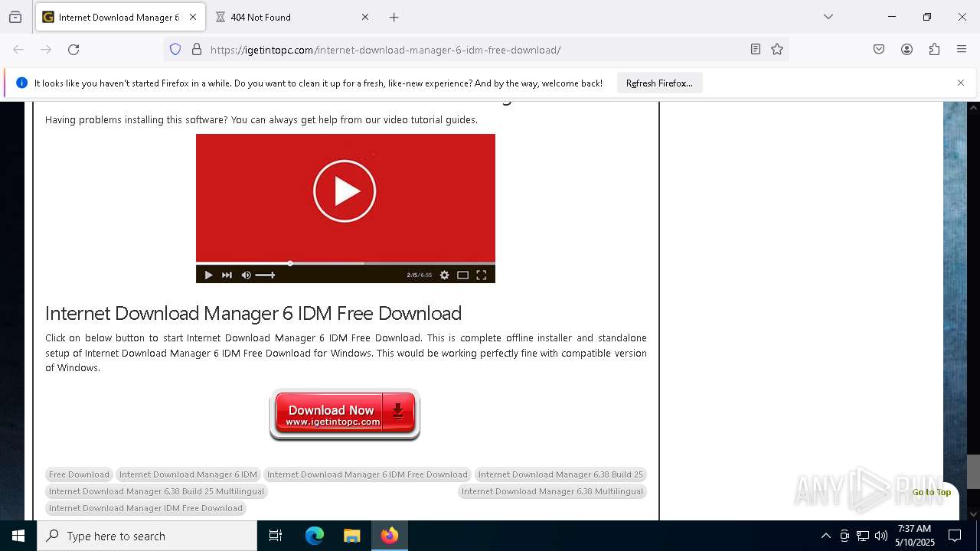Click the Refresh Firefox button
This screenshot has height=551, width=980.
click(x=659, y=83)
